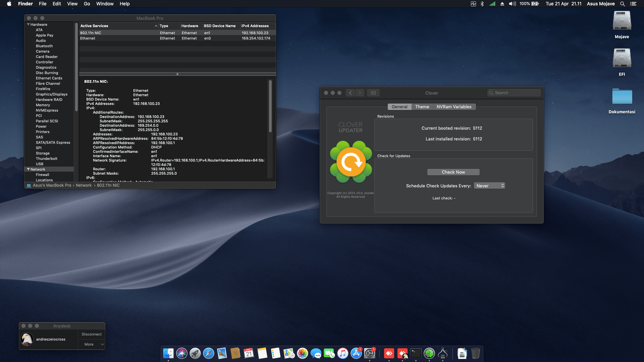The image size is (644, 362).
Task: Open Messages bubble icon in dock
Action: pos(316,353)
